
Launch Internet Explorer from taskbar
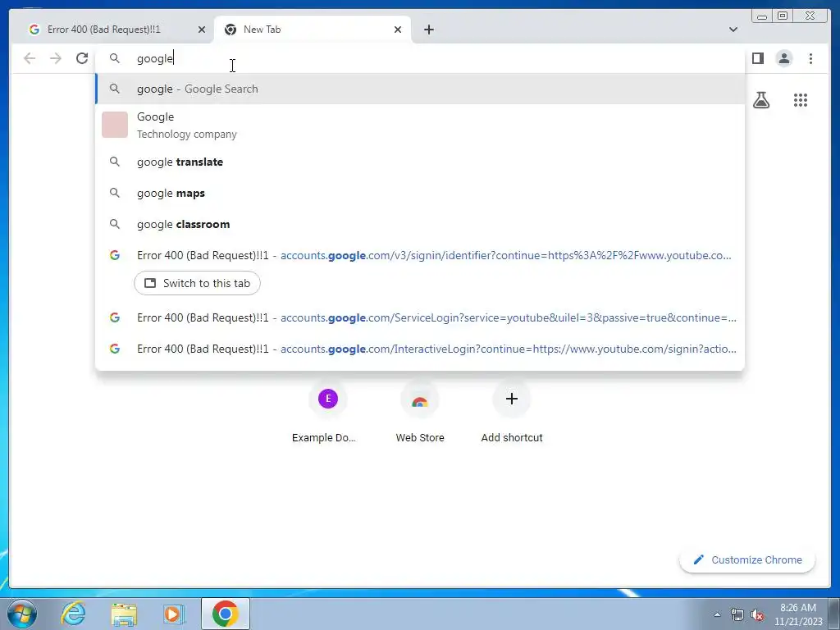click(x=73, y=614)
